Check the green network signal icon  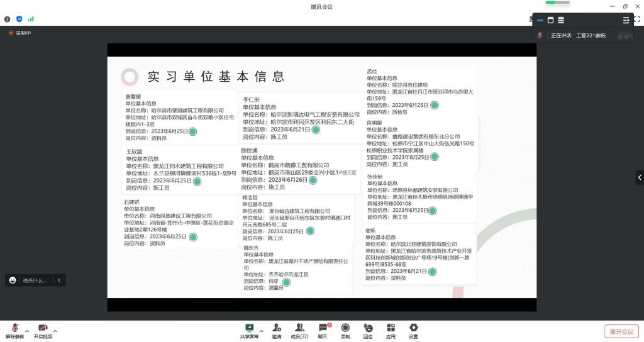(31, 19)
